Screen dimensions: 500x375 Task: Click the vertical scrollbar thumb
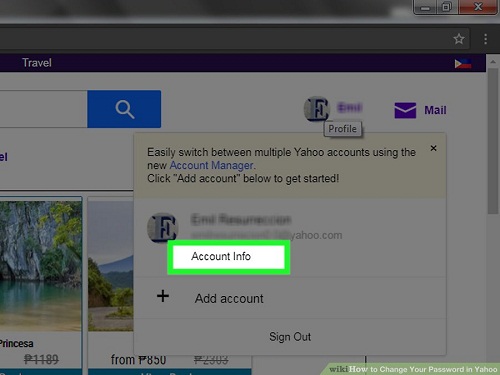point(493,141)
